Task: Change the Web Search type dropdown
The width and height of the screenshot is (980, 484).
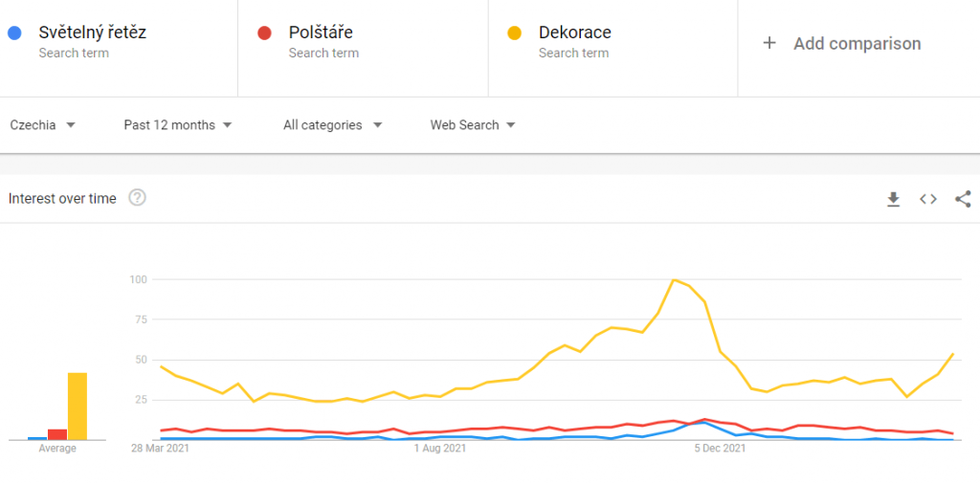Action: [x=473, y=124]
